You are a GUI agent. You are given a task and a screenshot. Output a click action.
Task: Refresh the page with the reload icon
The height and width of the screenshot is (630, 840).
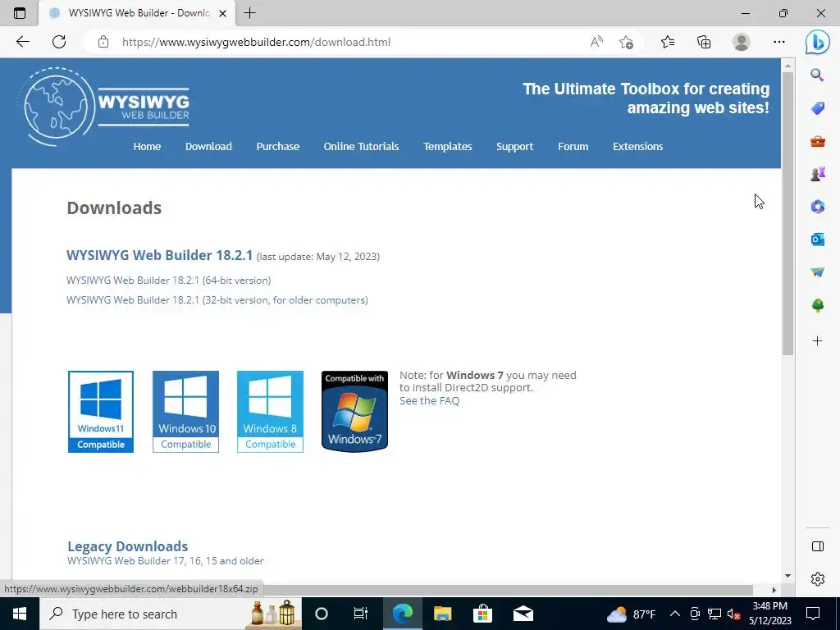(x=59, y=42)
